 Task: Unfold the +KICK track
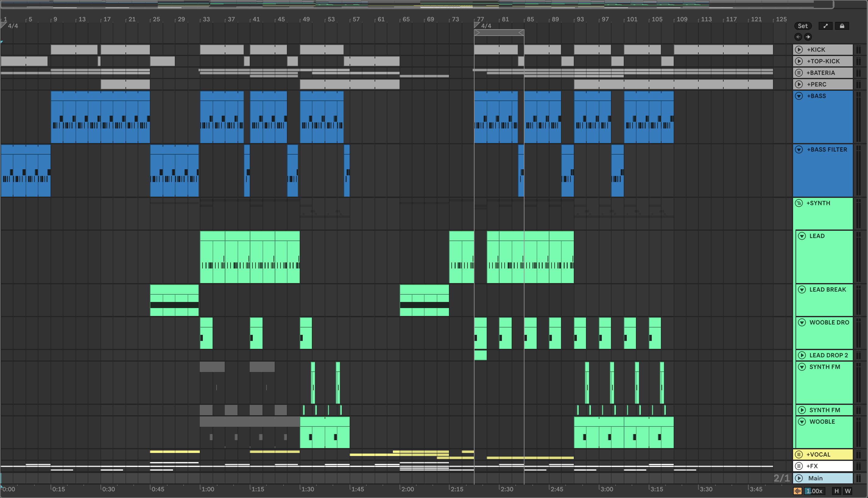(799, 50)
